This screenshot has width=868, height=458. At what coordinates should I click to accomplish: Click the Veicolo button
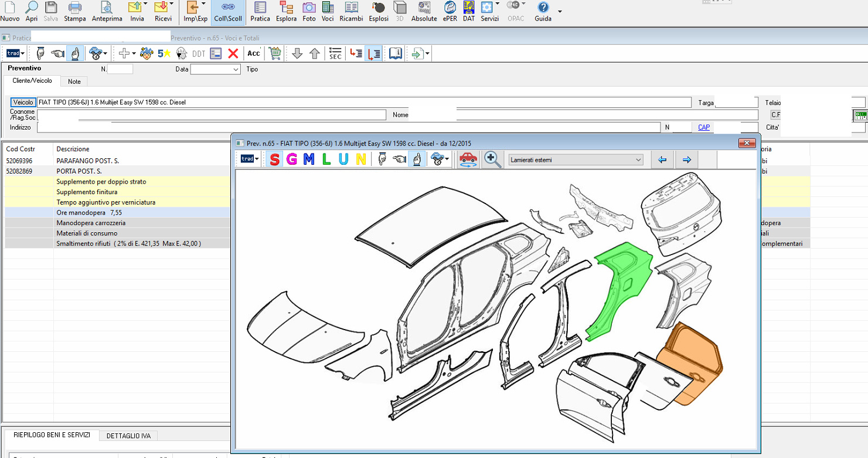pos(23,102)
